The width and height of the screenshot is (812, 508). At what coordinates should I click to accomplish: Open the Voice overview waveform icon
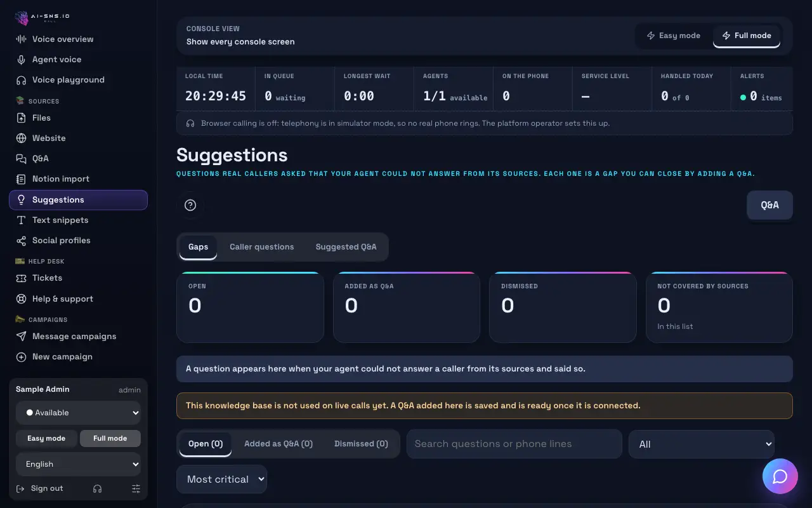pyautogui.click(x=21, y=39)
